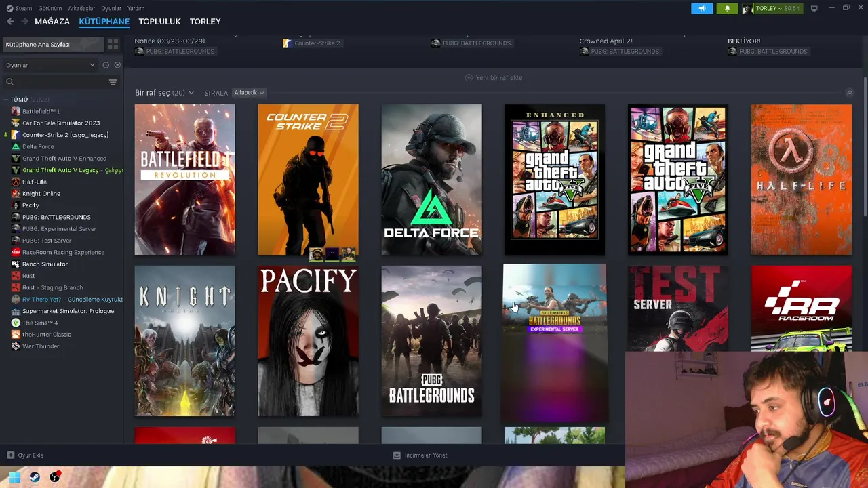This screenshot has width=868, height=488.
Task: Open advanced filter options icon in search
Action: pos(113,82)
